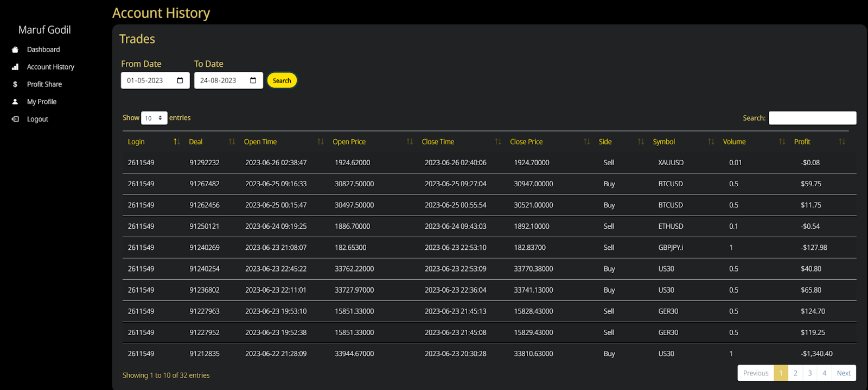Click the yellow Search button
Viewport: 868px width, 390px height.
282,80
